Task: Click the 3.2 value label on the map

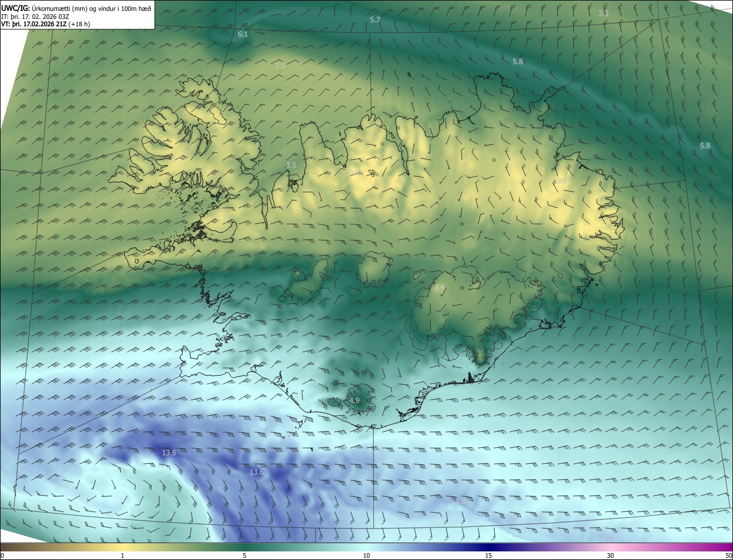Action: [604, 13]
